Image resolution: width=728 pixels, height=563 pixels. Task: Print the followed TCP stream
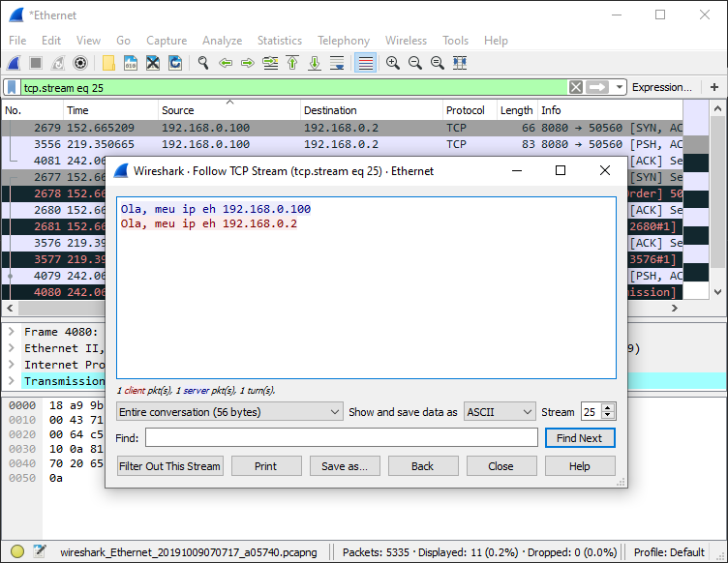click(x=266, y=466)
